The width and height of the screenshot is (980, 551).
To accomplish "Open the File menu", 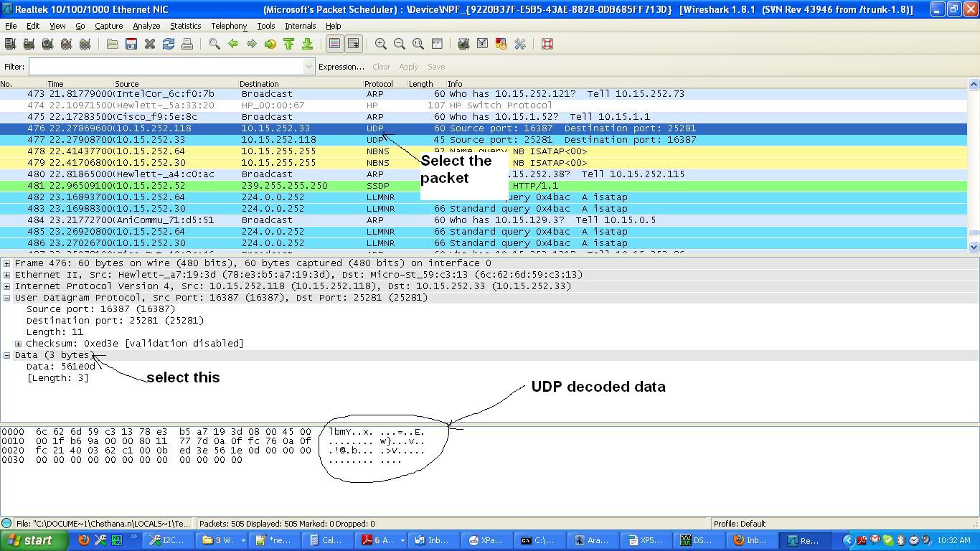I will [x=11, y=26].
